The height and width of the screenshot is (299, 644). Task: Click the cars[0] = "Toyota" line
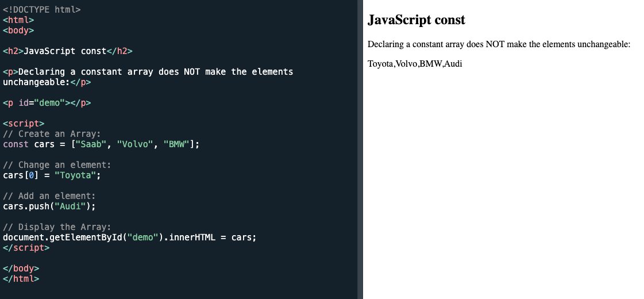pos(52,175)
